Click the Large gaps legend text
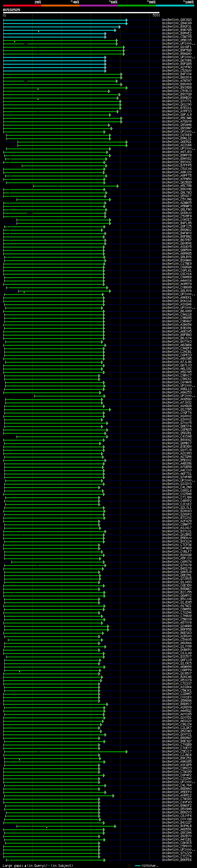 click(13, 866)
